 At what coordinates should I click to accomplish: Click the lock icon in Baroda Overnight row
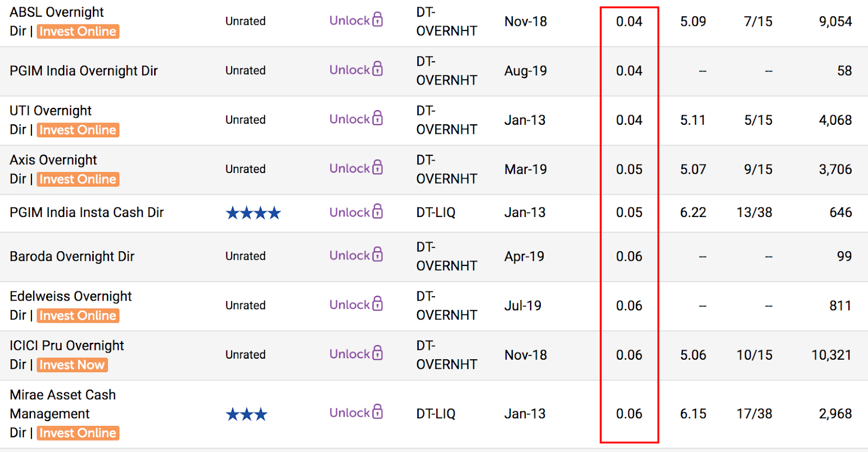[x=378, y=254]
